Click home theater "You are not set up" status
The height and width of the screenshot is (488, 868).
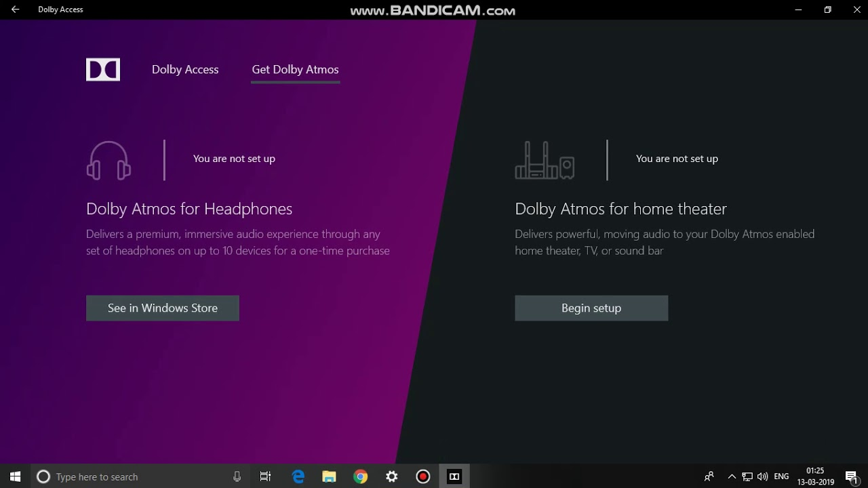[x=677, y=159]
